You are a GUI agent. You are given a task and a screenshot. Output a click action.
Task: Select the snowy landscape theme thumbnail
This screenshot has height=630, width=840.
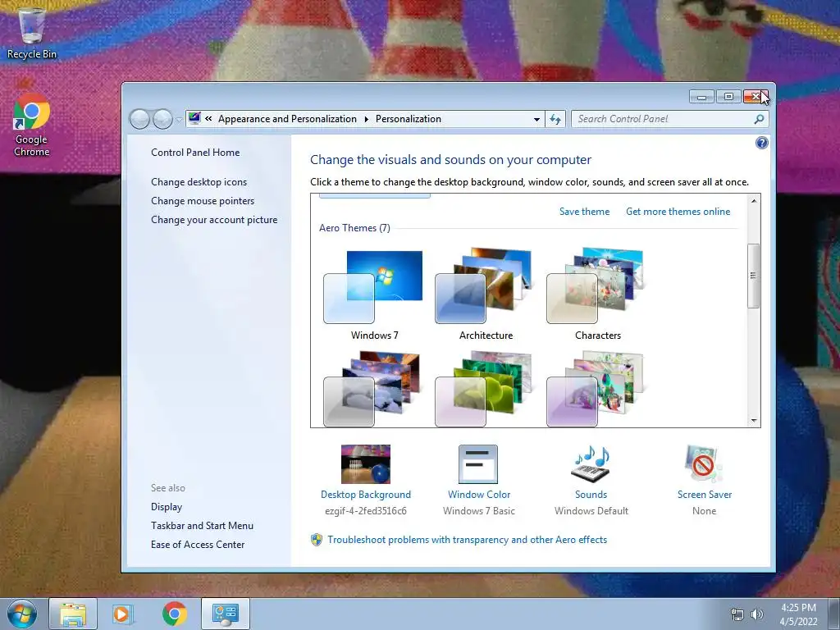coord(373,388)
